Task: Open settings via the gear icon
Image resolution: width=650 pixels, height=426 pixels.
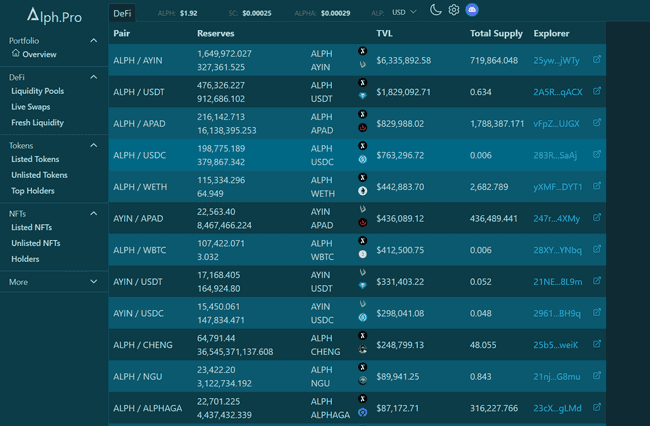Action: tap(454, 10)
